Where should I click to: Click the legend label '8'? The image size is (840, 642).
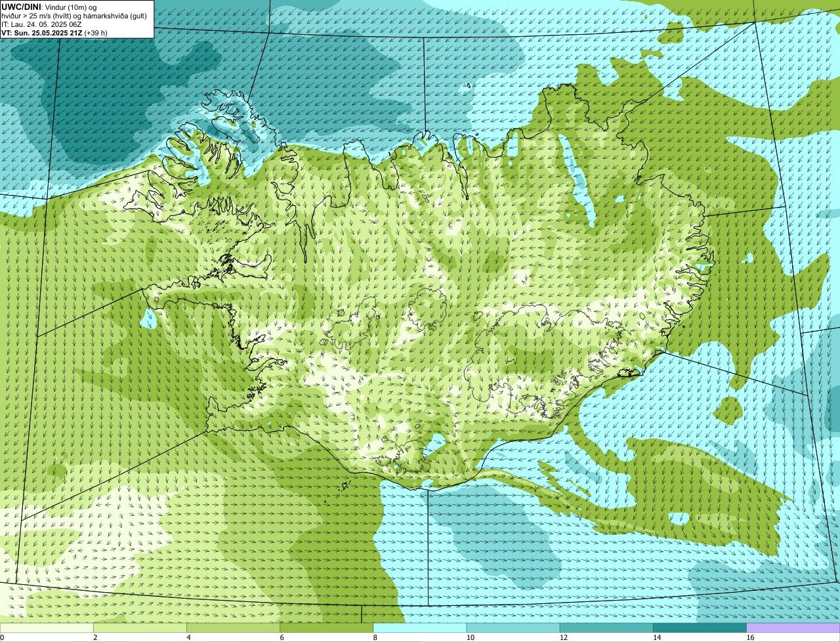(x=375, y=637)
